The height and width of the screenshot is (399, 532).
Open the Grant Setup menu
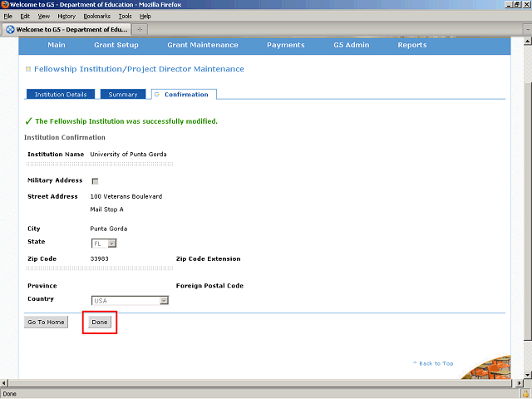click(116, 45)
